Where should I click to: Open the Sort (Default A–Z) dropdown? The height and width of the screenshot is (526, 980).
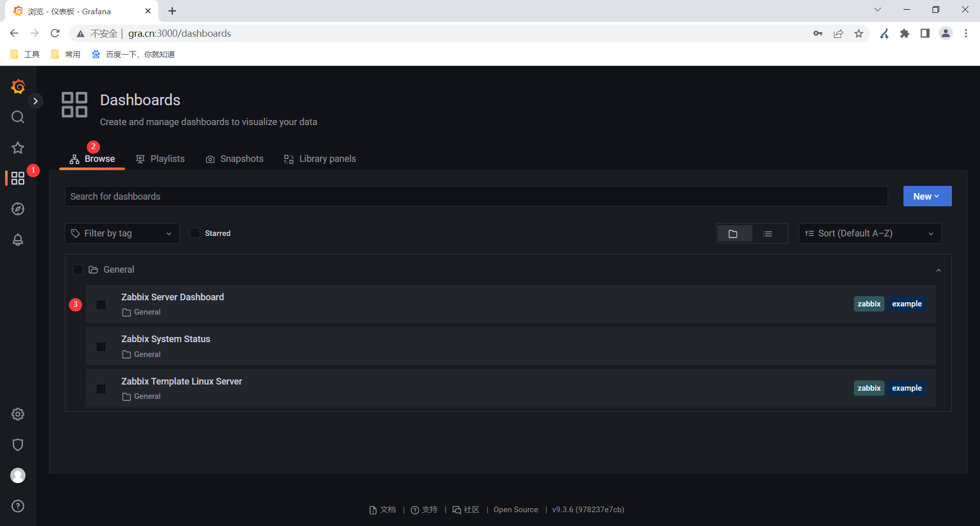pyautogui.click(x=870, y=233)
